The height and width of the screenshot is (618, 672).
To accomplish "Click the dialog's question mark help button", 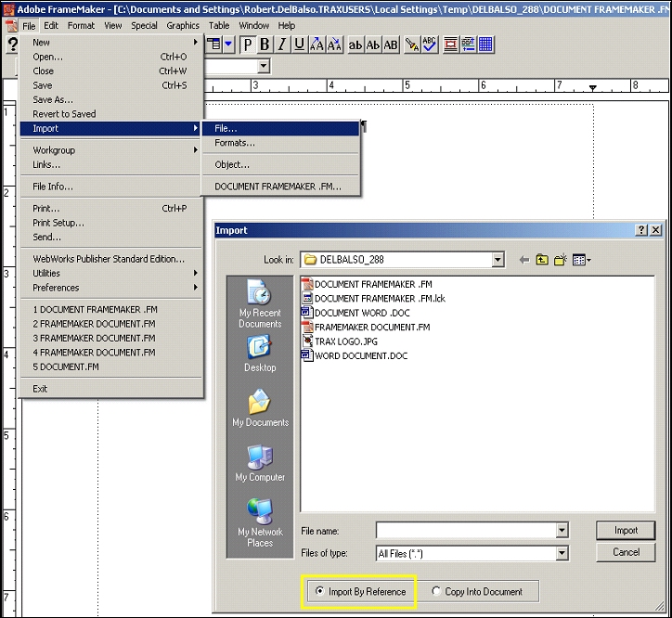I will click(641, 230).
